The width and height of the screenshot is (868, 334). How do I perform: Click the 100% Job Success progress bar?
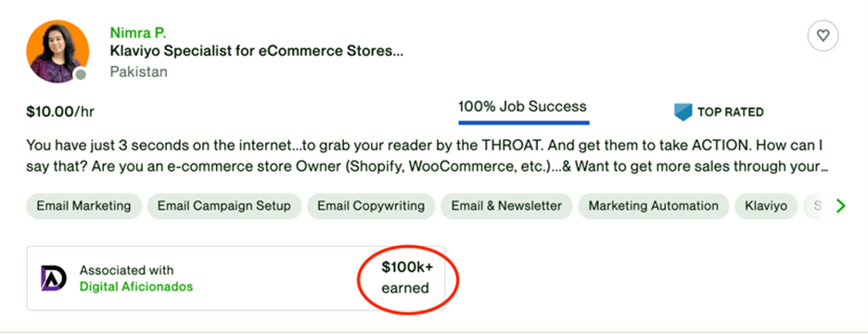pos(524,122)
